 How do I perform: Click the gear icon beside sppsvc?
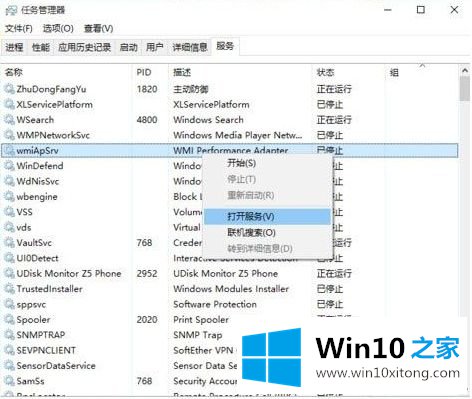click(9, 304)
